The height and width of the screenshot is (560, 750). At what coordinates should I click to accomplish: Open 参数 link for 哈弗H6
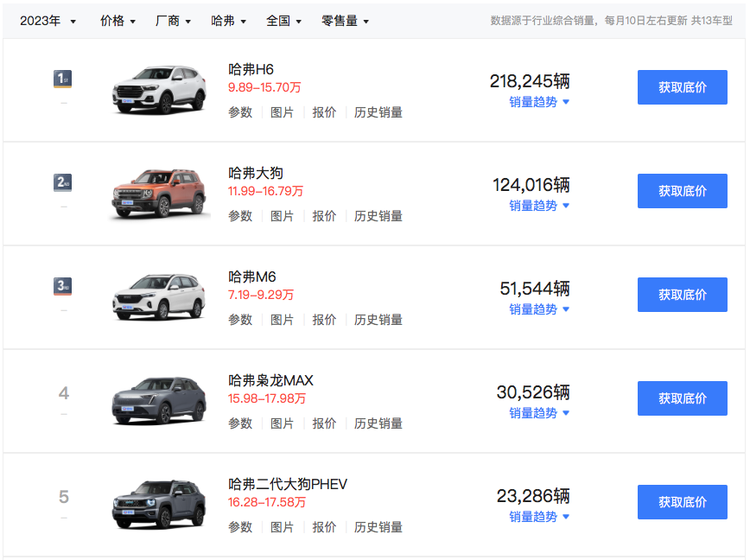(240, 112)
